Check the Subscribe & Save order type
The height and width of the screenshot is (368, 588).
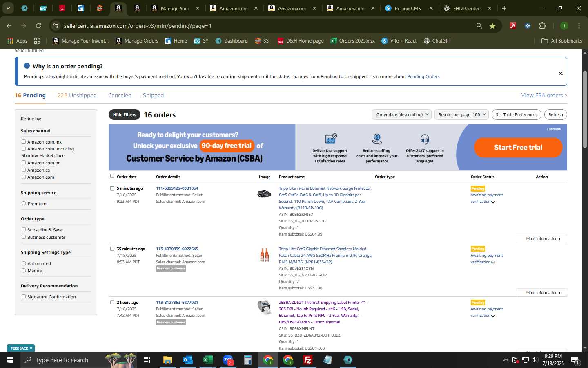coord(24,229)
